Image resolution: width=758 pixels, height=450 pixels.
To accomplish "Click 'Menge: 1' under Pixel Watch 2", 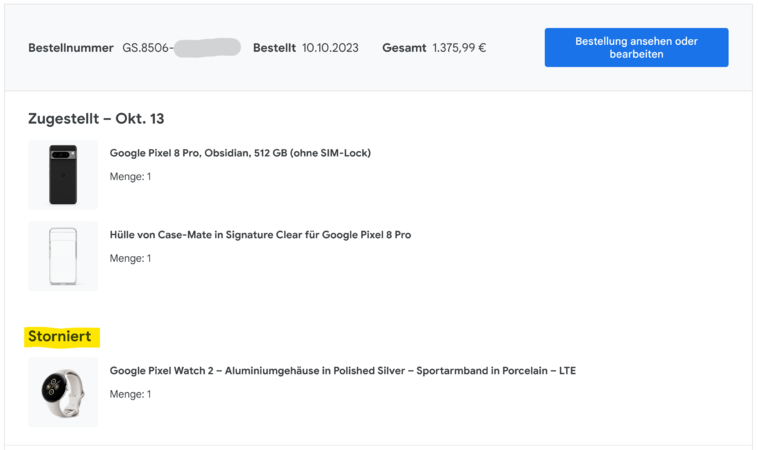I will [x=130, y=394].
